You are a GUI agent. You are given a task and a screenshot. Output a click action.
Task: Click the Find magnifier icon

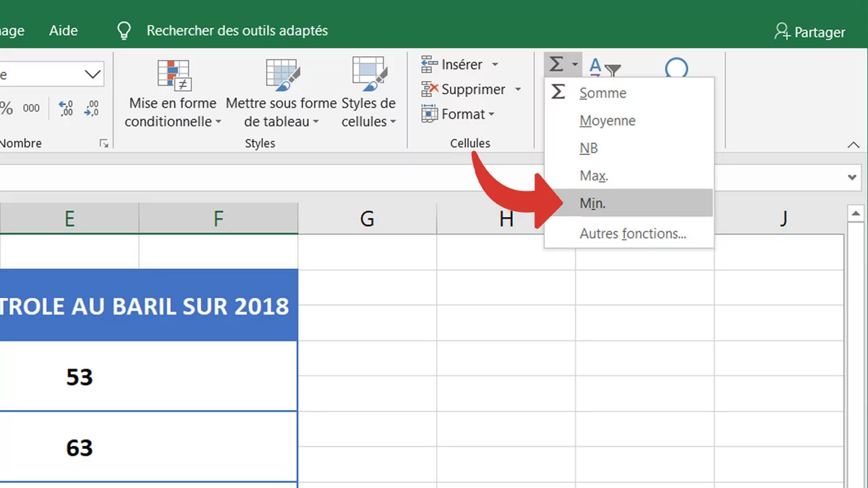[x=676, y=67]
